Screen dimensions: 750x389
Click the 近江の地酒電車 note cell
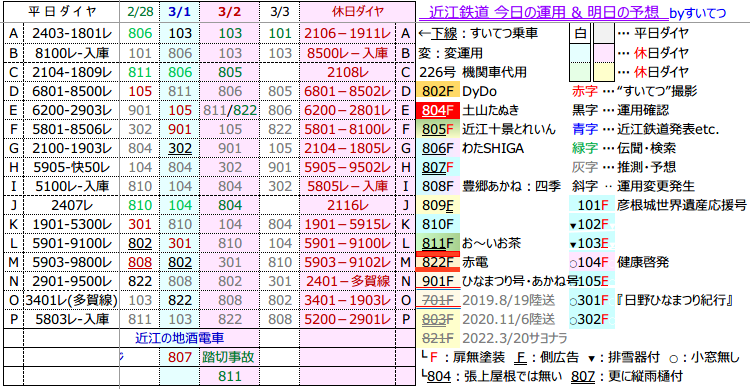click(x=179, y=338)
